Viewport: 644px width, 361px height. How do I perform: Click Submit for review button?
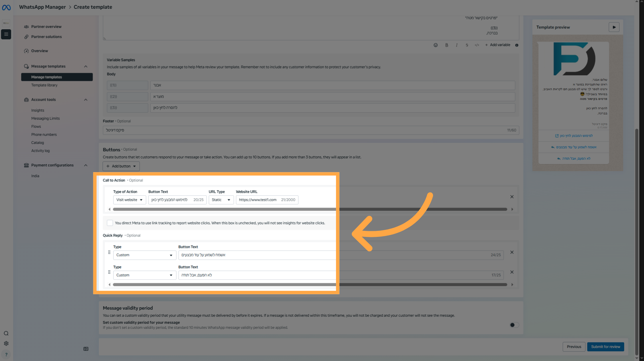[x=605, y=347]
